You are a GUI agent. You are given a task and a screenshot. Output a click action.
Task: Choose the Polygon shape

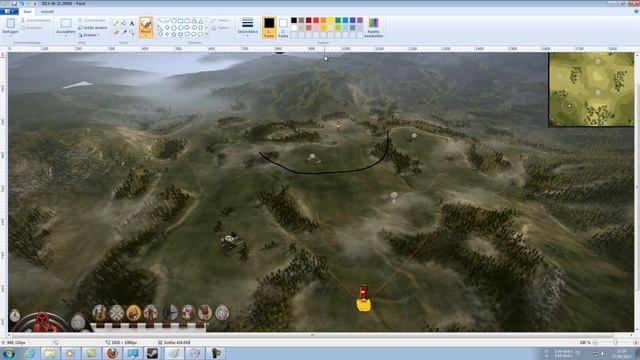[x=194, y=21]
